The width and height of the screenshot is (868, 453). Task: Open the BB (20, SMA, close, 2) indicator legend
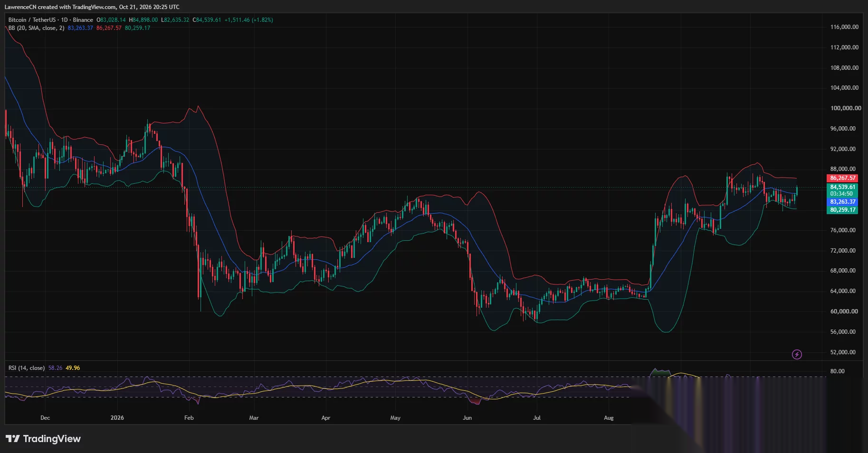36,28
